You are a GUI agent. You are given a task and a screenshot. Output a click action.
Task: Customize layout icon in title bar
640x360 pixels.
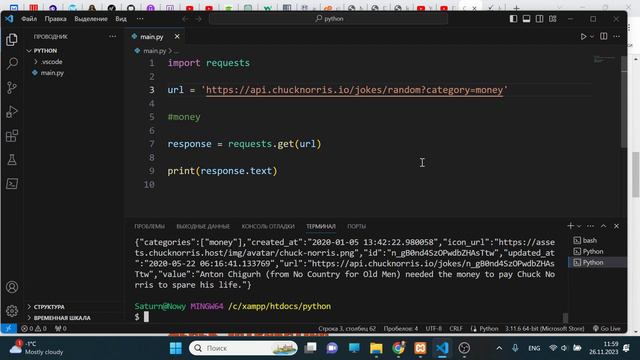[x=553, y=19]
